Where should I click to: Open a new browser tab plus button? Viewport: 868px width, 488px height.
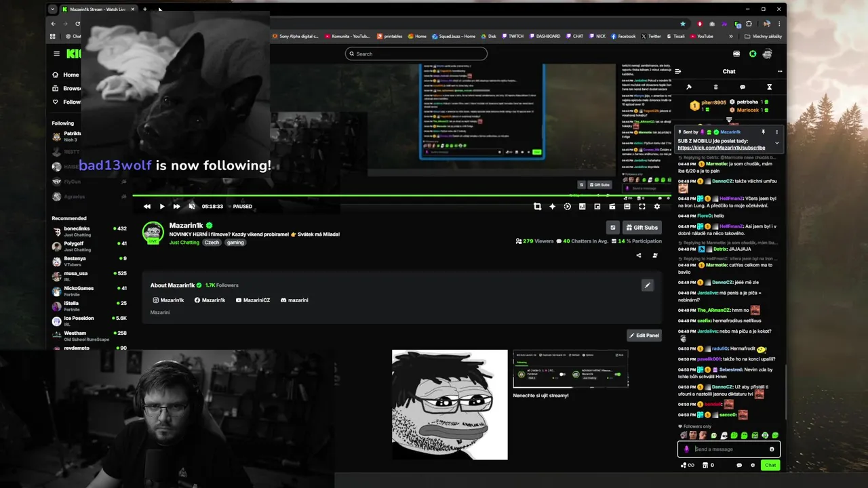tap(144, 9)
